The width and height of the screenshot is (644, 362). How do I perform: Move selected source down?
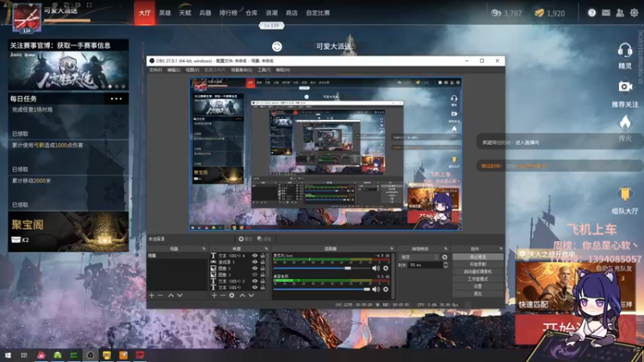click(251, 295)
